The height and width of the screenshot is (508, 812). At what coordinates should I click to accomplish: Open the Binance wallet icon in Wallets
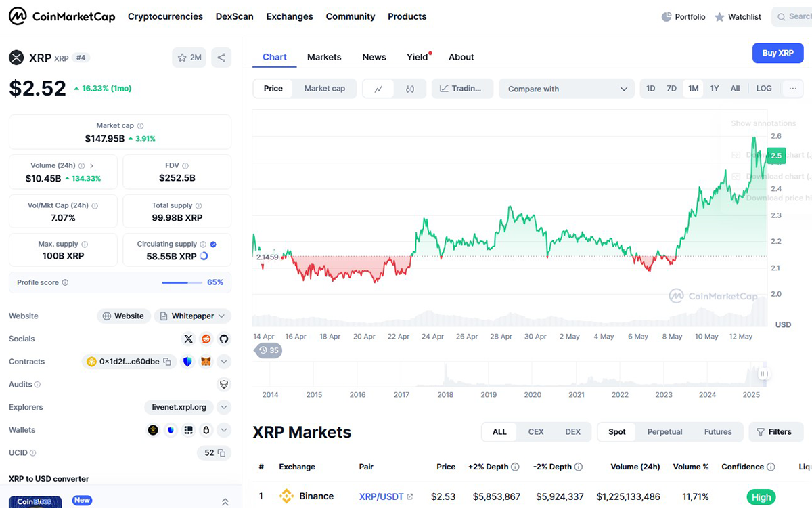tap(154, 430)
